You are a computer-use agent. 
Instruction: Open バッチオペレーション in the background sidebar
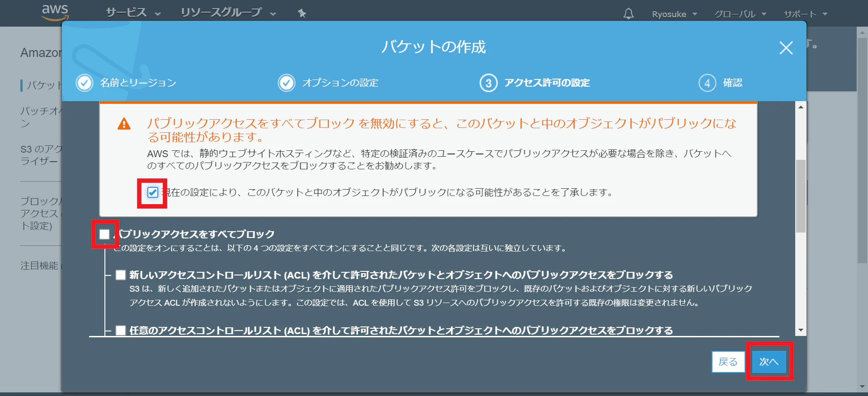point(41,117)
